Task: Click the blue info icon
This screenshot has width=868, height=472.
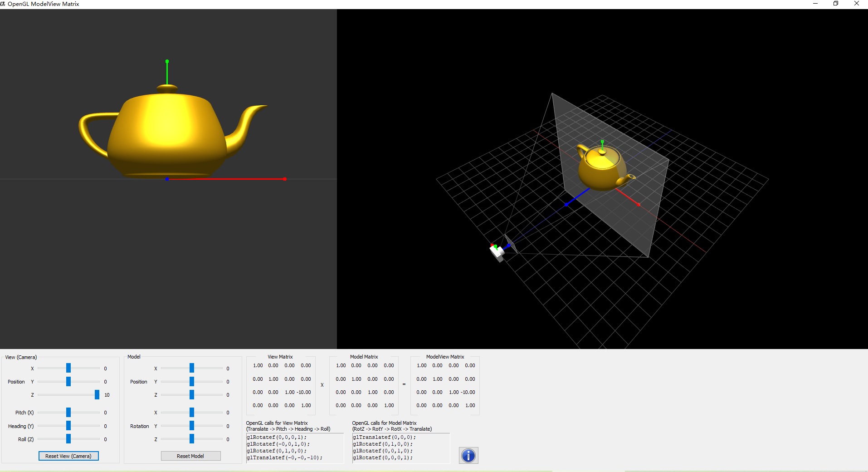Action: pos(468,456)
